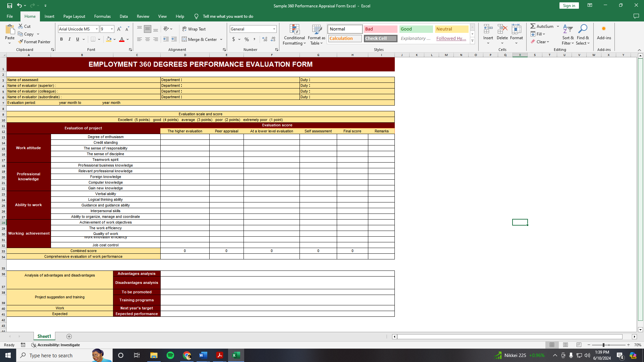Apply the Good cell style
This screenshot has height=362, width=644.
[x=416, y=29]
